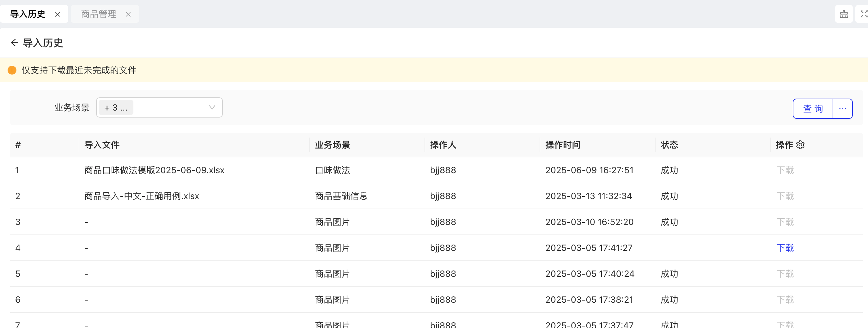Click timestamp 2025-06-09 16:27:51
Screen dimensions: 868x328
pyautogui.click(x=589, y=170)
